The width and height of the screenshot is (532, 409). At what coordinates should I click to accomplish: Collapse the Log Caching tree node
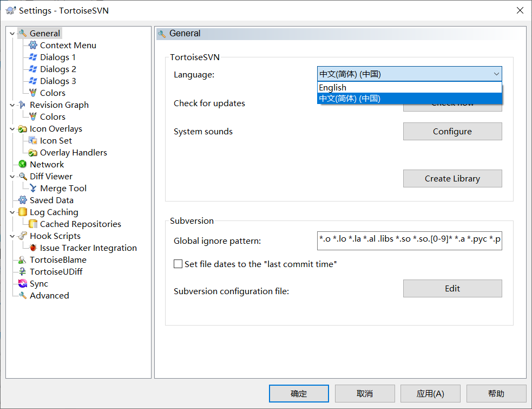[x=12, y=212]
